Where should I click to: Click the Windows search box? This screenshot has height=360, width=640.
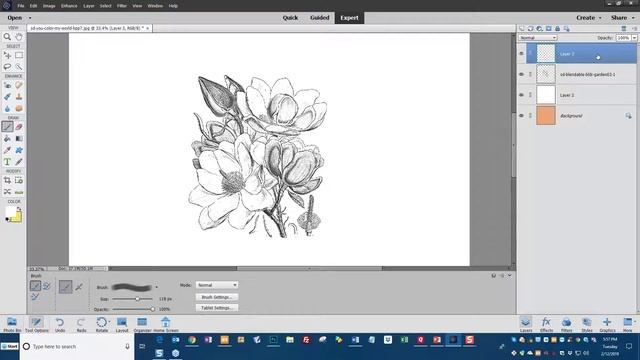[x=77, y=347]
